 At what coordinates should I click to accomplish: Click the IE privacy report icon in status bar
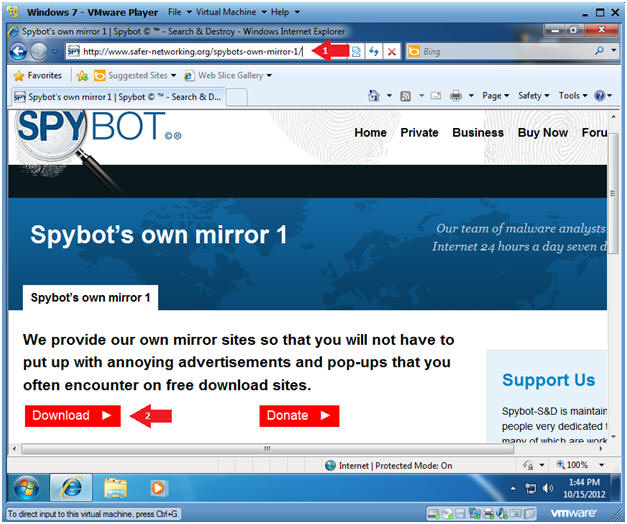point(528,465)
